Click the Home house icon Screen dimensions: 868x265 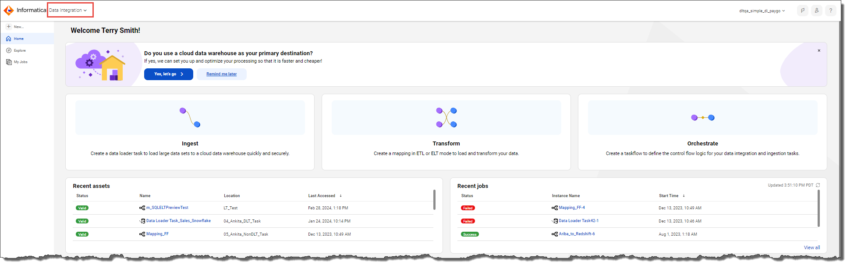pyautogui.click(x=9, y=39)
